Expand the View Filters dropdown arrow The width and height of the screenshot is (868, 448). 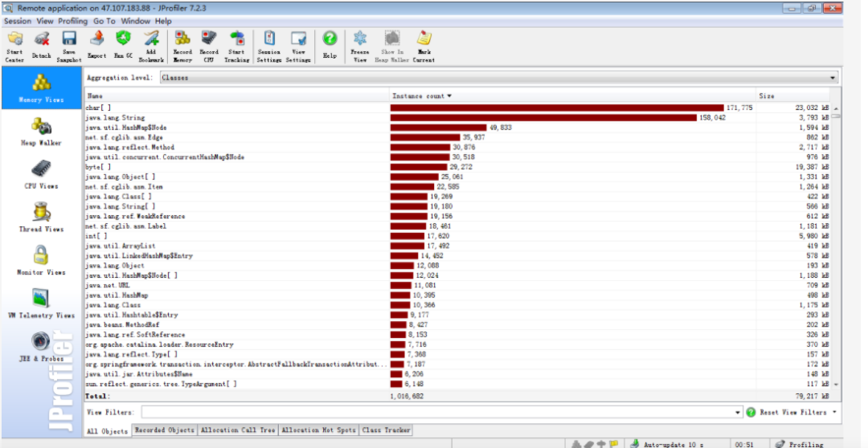tap(737, 413)
